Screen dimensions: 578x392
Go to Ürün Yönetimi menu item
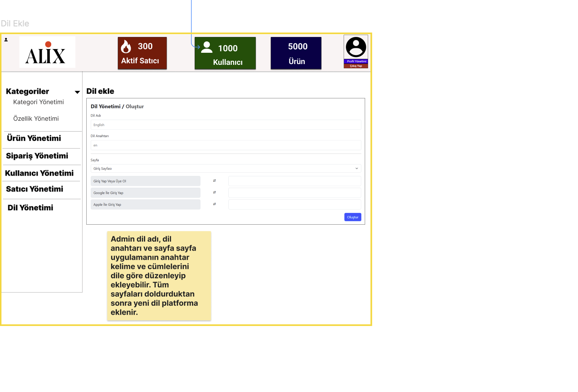(x=34, y=138)
